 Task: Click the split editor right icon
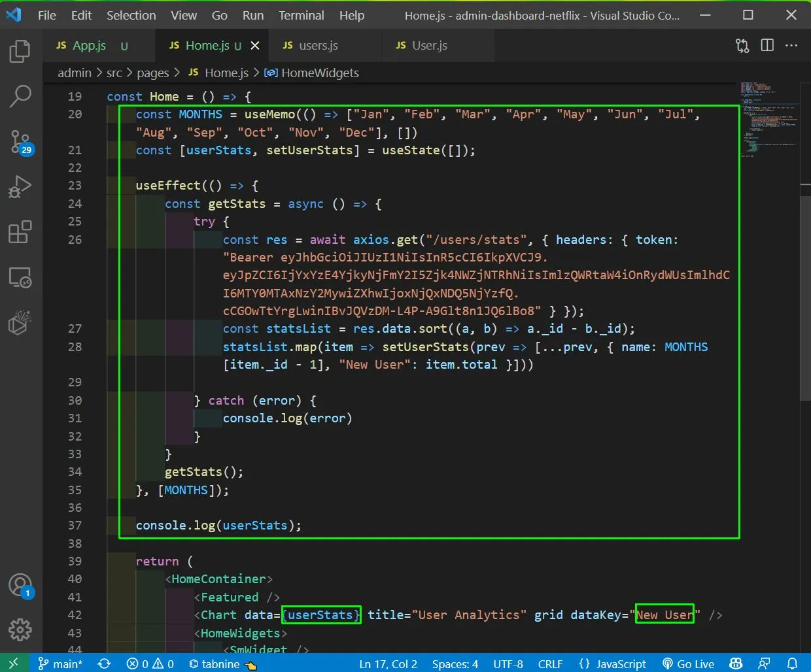coord(767,45)
